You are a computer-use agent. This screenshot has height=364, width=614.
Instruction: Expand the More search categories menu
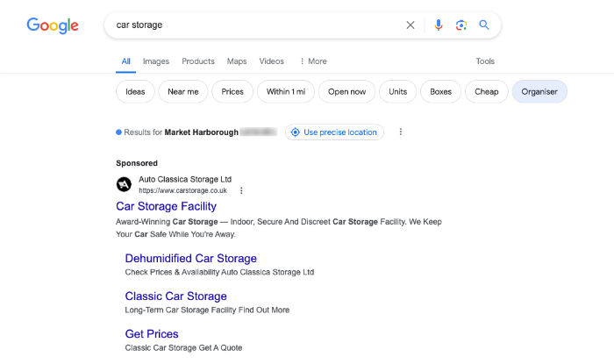pos(313,61)
